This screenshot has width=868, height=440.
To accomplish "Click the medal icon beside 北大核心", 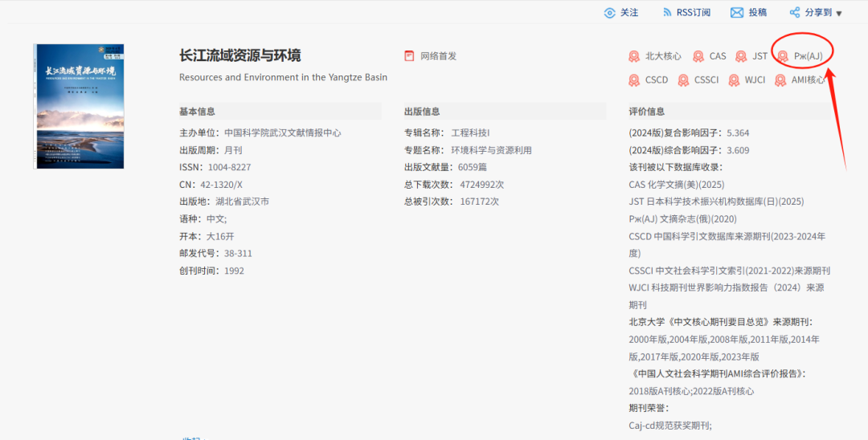I will pos(634,56).
